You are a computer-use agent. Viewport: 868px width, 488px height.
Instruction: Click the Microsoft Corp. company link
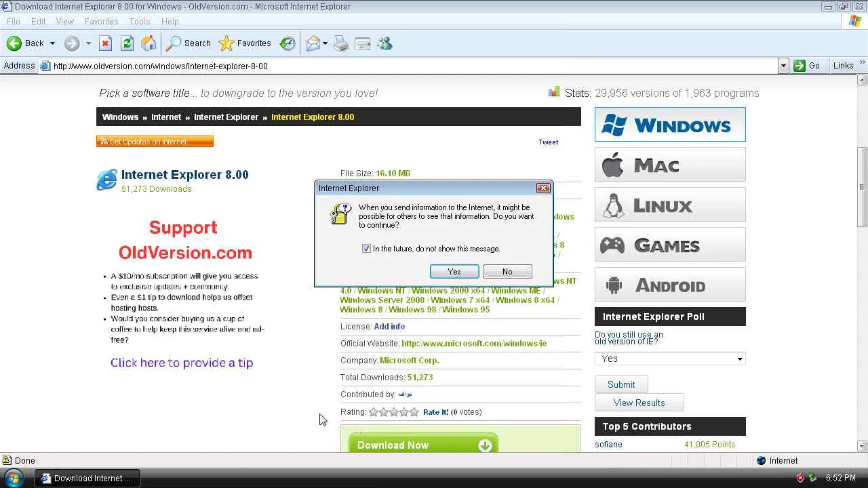pos(410,361)
